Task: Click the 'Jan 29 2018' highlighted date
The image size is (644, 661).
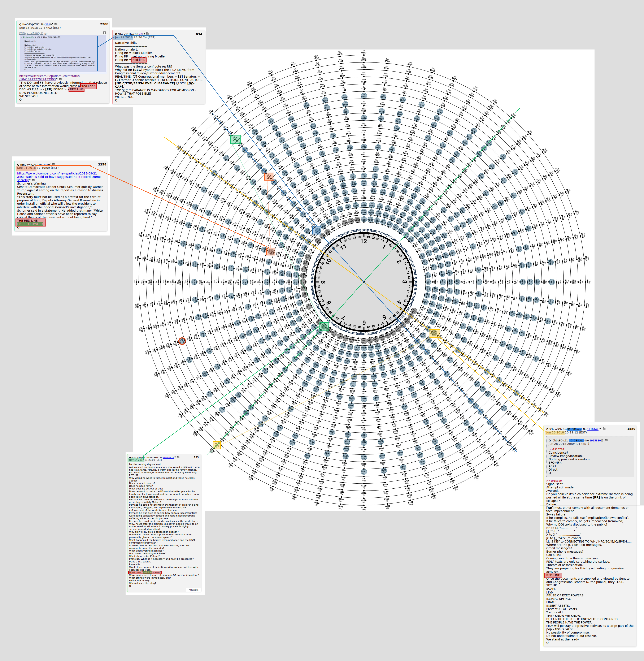Action: click(124, 38)
